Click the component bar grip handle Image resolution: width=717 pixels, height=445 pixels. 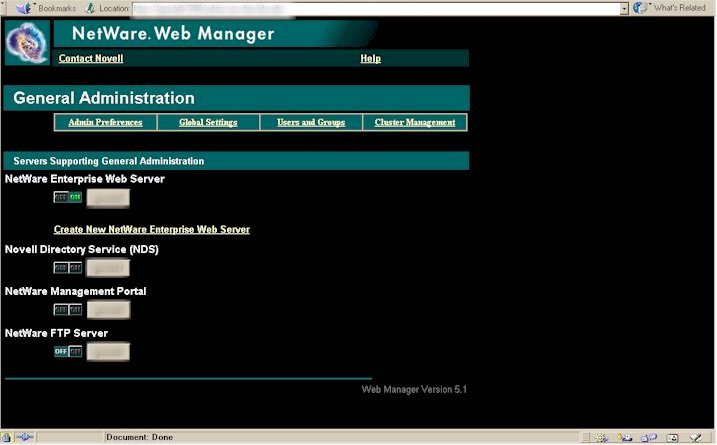[585, 438]
